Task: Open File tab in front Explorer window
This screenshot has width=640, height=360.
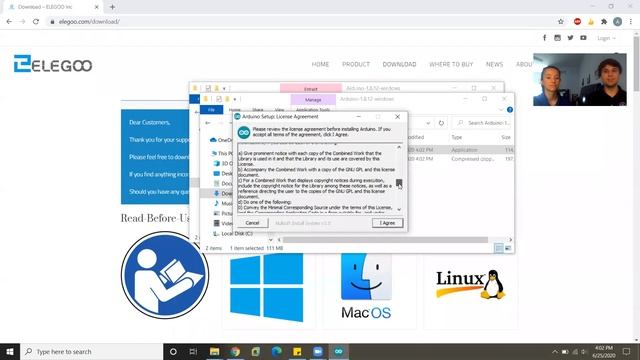Action: [x=211, y=110]
